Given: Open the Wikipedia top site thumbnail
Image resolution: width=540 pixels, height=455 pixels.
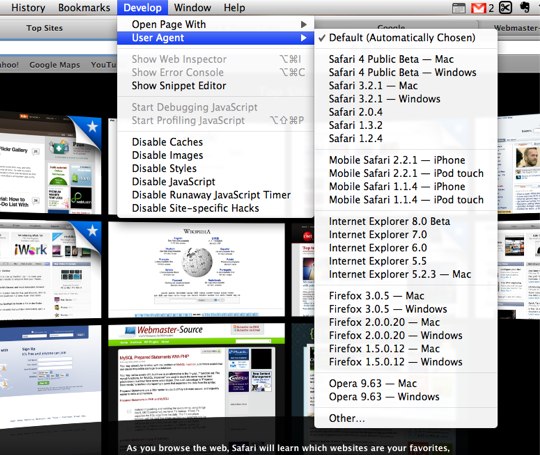Looking at the screenshot, I should (x=196, y=269).
